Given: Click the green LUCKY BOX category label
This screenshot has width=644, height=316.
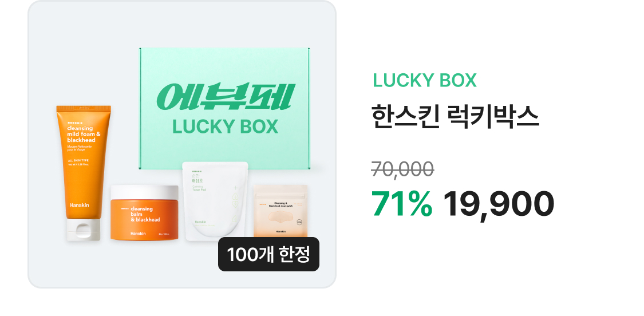Looking at the screenshot, I should 425,81.
